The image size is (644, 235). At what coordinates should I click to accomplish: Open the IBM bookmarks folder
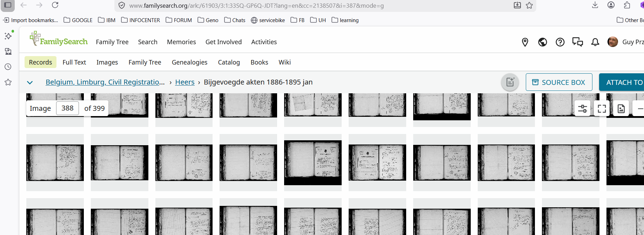107,20
